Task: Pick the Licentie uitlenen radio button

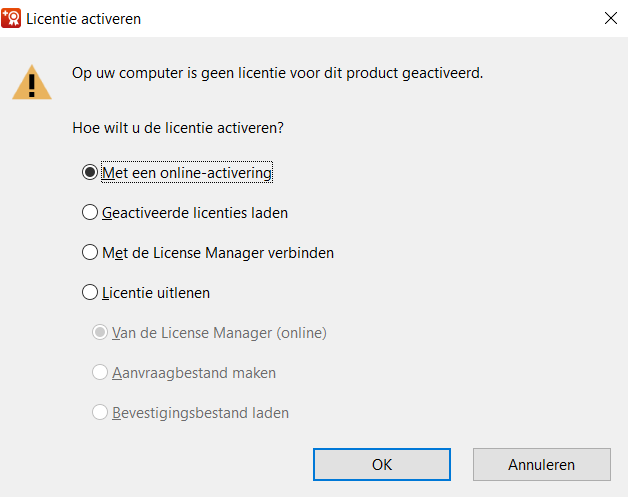Action: tap(90, 292)
